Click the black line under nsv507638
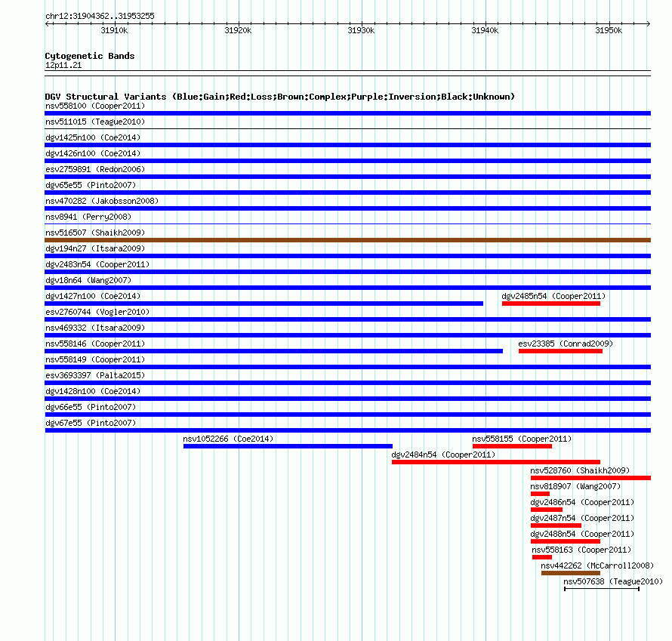 pos(602,589)
